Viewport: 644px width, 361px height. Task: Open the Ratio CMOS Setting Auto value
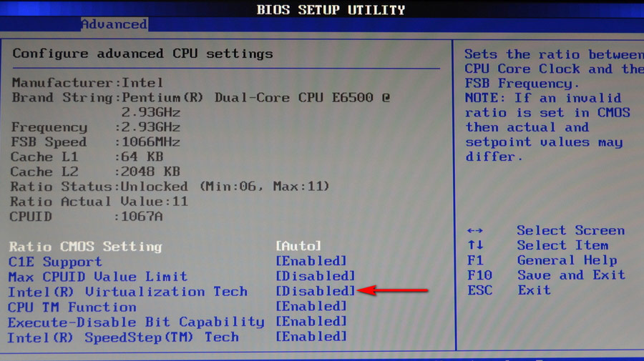click(298, 246)
